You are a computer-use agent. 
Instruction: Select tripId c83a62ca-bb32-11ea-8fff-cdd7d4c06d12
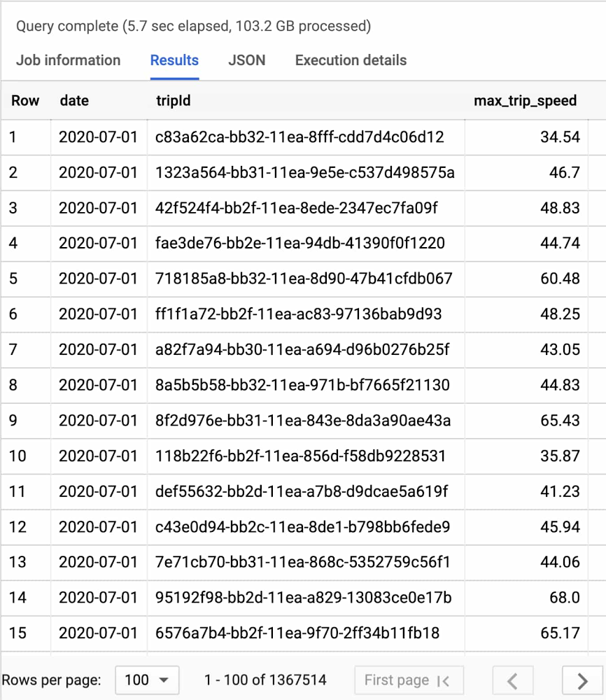pos(300,137)
